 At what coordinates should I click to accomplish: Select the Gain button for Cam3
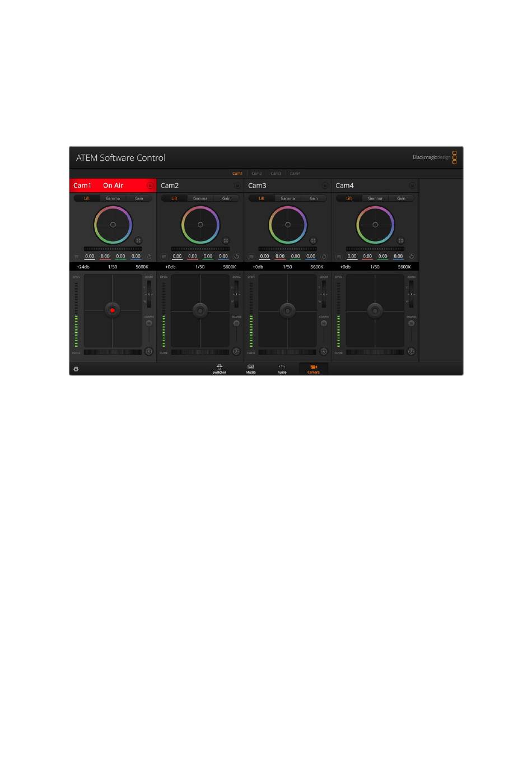(314, 198)
